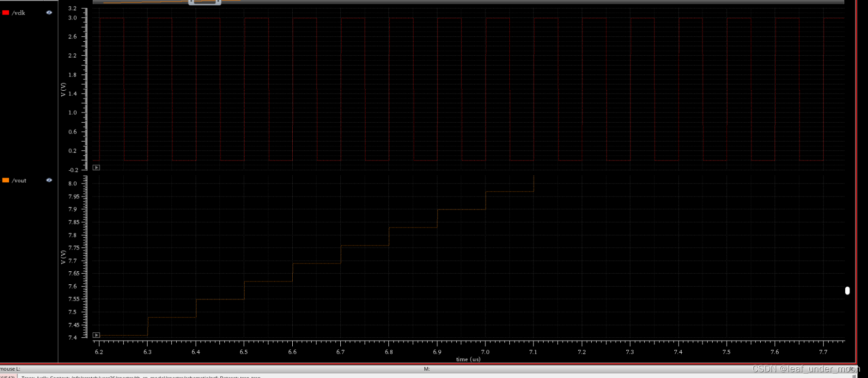Select the /vout signal name
The height and width of the screenshot is (378, 868).
click(x=19, y=181)
